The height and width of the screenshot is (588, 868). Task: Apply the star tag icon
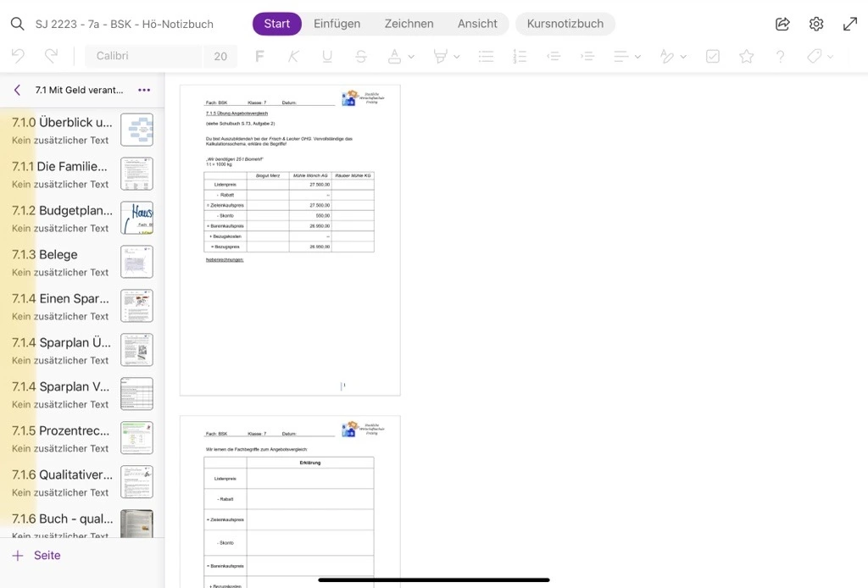pyautogui.click(x=746, y=57)
